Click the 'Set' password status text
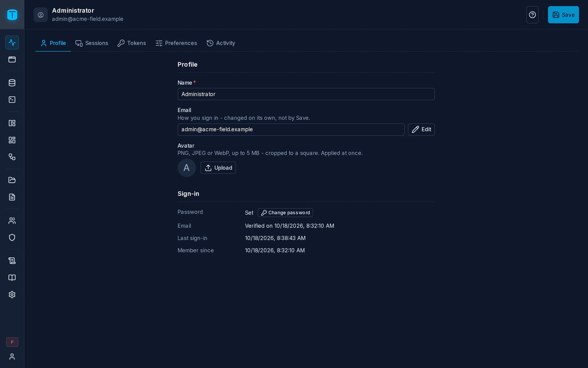Viewport: 588px width, 368px height. (x=249, y=213)
